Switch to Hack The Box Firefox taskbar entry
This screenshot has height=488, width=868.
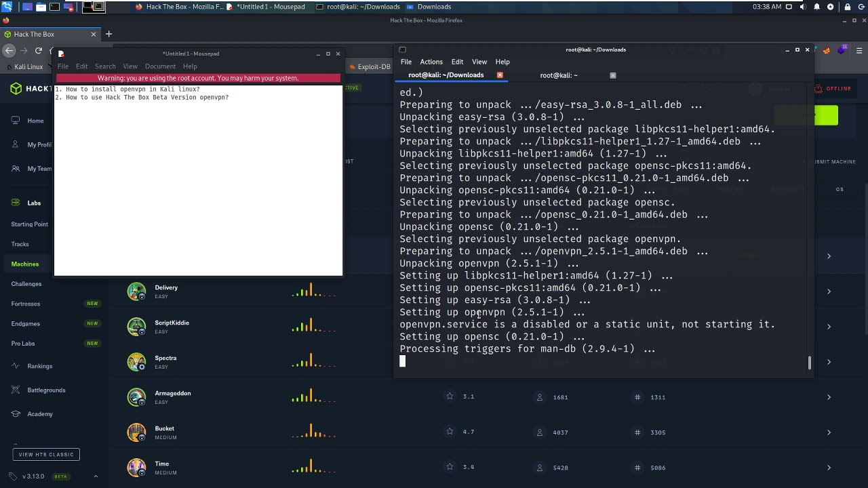tap(179, 7)
